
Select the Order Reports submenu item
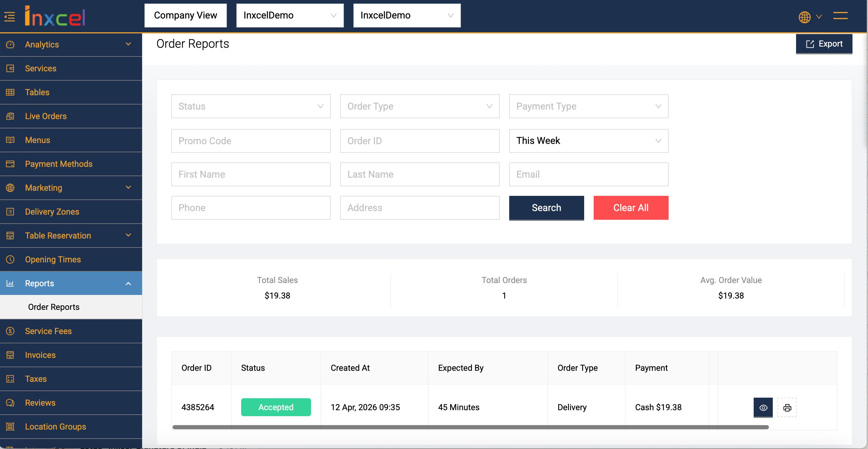53,307
